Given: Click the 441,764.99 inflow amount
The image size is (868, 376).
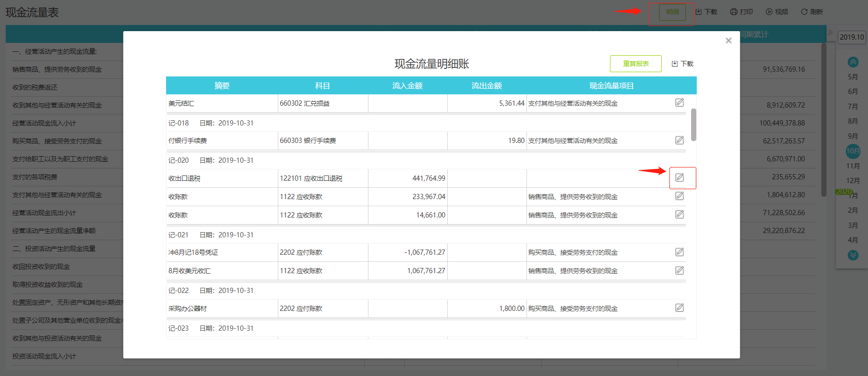Looking at the screenshot, I should coord(429,178).
